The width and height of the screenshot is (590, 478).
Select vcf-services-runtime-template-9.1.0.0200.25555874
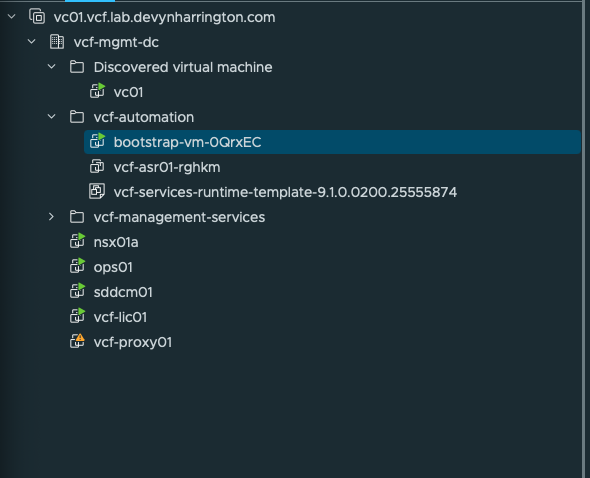point(285,192)
